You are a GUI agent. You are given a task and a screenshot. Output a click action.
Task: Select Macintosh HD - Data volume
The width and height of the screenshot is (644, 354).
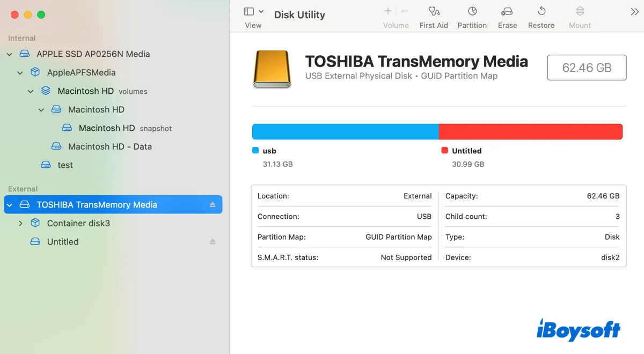coord(110,146)
